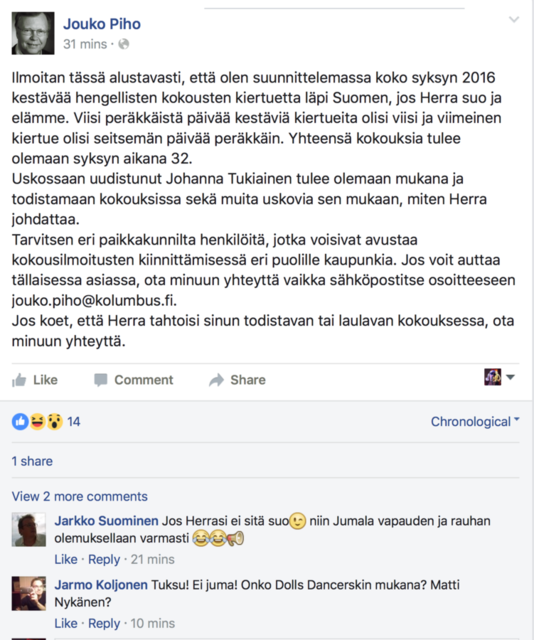This screenshot has width=534, height=640.
Task: Expand View 2 more comments
Action: click(80, 496)
